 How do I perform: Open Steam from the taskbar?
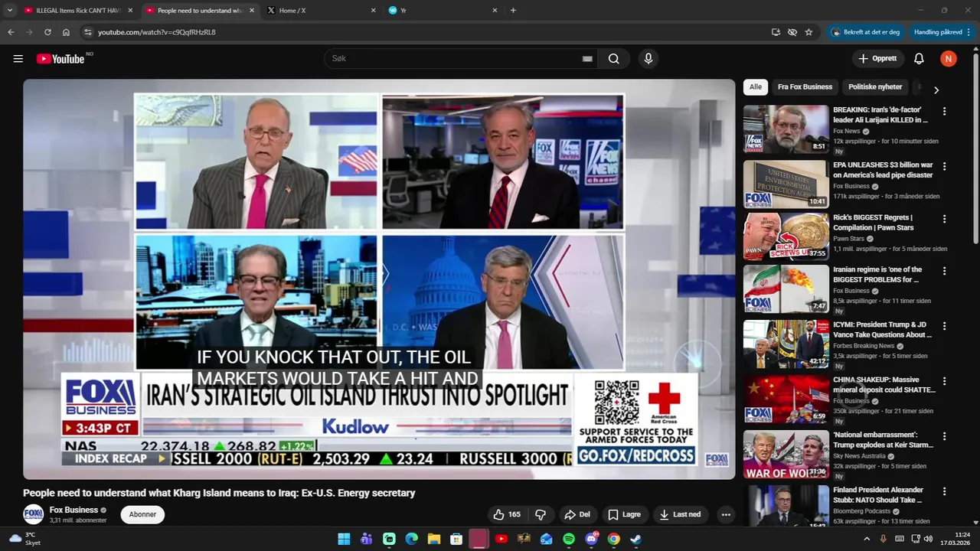click(x=635, y=539)
